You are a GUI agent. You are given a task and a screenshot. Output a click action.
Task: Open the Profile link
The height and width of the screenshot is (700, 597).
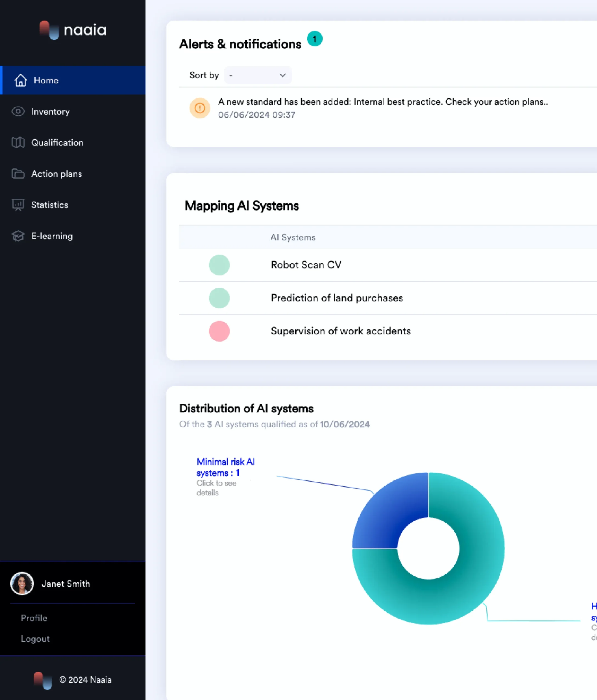coord(34,618)
